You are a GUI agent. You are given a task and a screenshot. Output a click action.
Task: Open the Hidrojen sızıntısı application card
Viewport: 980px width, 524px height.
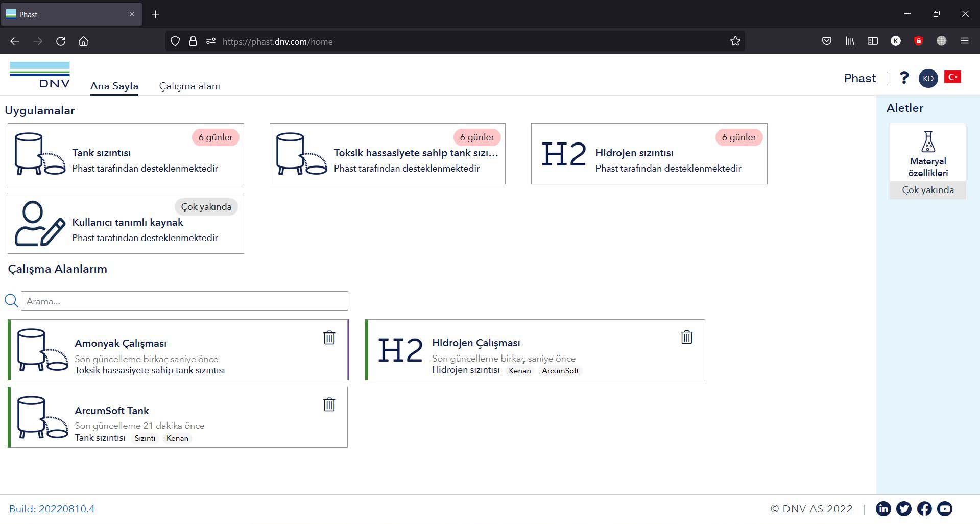649,154
